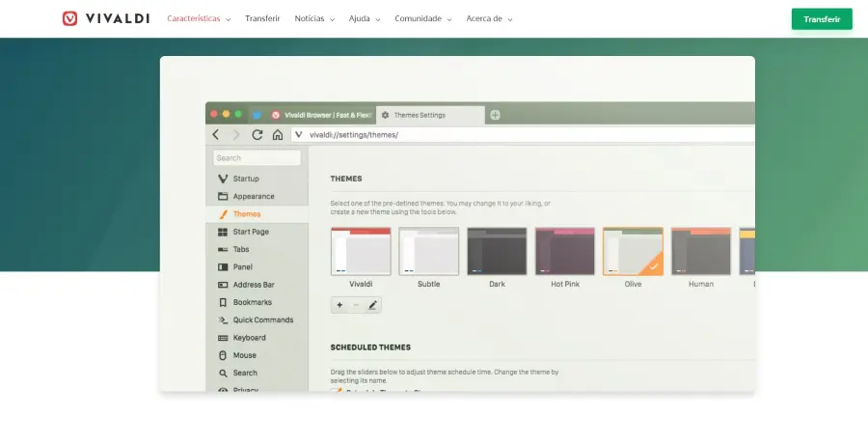The image size is (868, 443).
Task: Click the Vivaldi logo in the site header
Action: click(x=106, y=18)
